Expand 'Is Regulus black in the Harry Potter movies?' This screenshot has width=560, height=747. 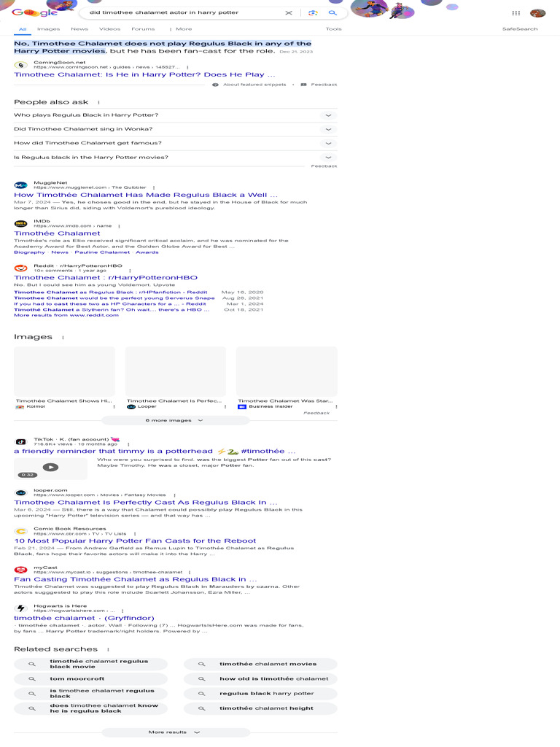click(x=176, y=158)
